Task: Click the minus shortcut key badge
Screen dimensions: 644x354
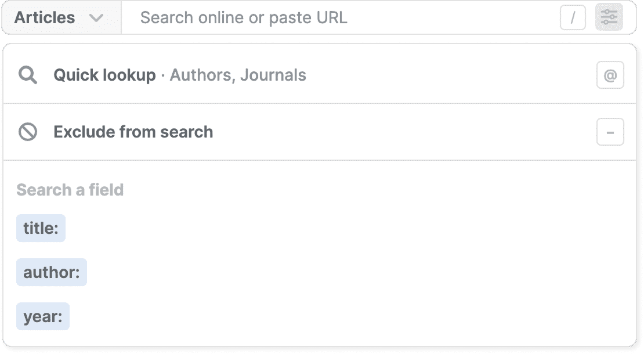Action: click(610, 132)
